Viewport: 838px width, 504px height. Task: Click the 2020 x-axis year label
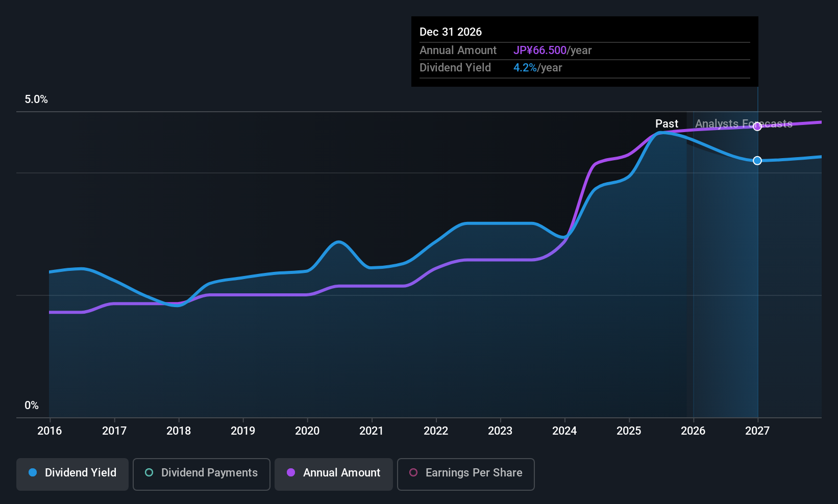tap(307, 431)
